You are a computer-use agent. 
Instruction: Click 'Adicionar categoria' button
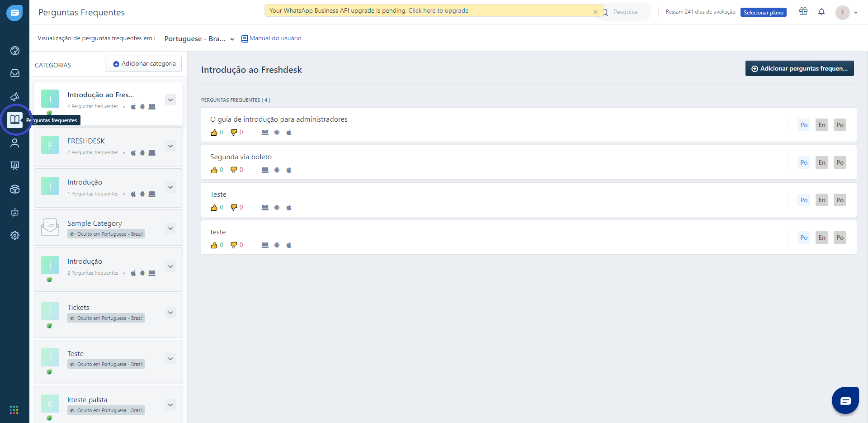(143, 64)
